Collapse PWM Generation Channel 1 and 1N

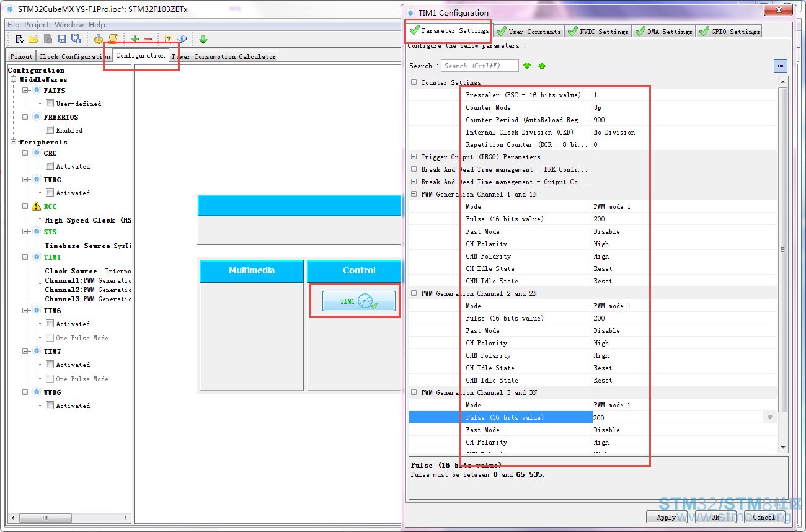pos(414,194)
